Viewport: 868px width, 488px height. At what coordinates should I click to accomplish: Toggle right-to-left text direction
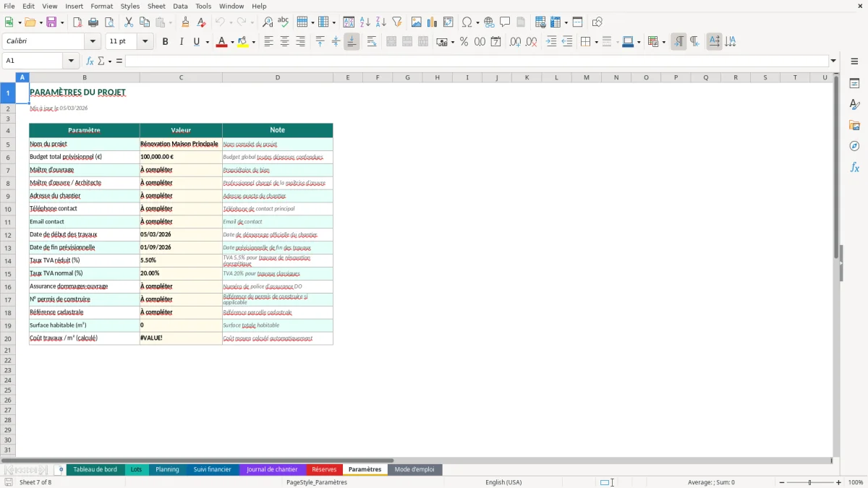(x=694, y=42)
